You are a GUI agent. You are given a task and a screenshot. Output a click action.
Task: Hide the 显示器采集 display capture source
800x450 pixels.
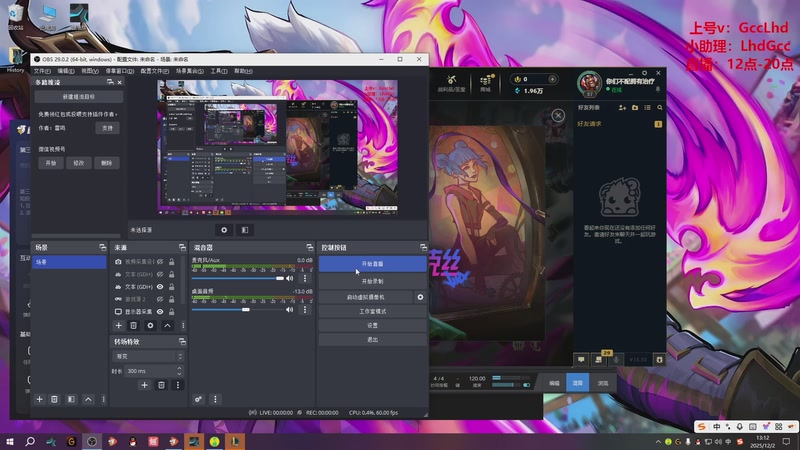pos(160,311)
